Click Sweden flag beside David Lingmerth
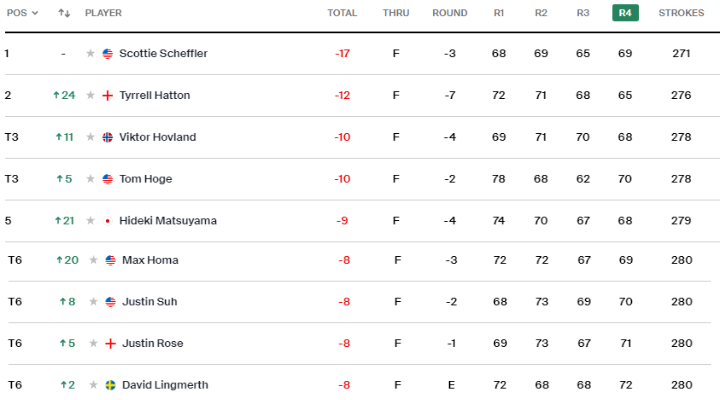Screen dimensions: 720x400 coord(110,385)
